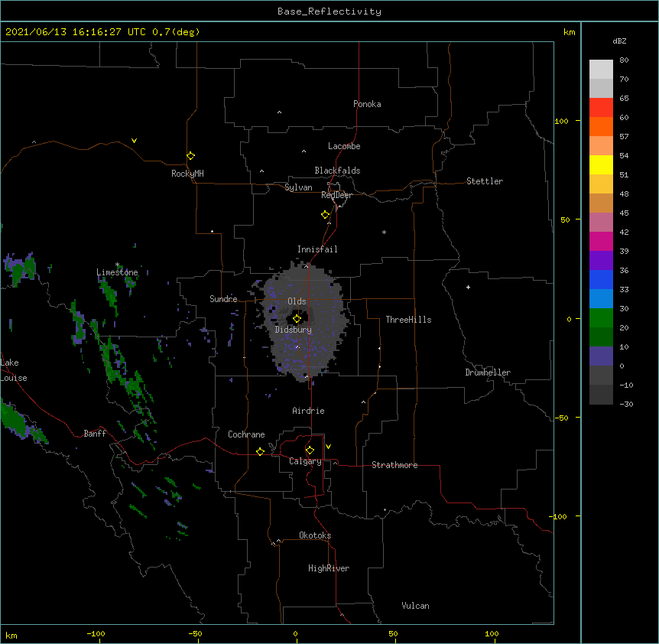This screenshot has width=659, height=644.
Task: Select the Lake Louise label
Action: pos(14,370)
